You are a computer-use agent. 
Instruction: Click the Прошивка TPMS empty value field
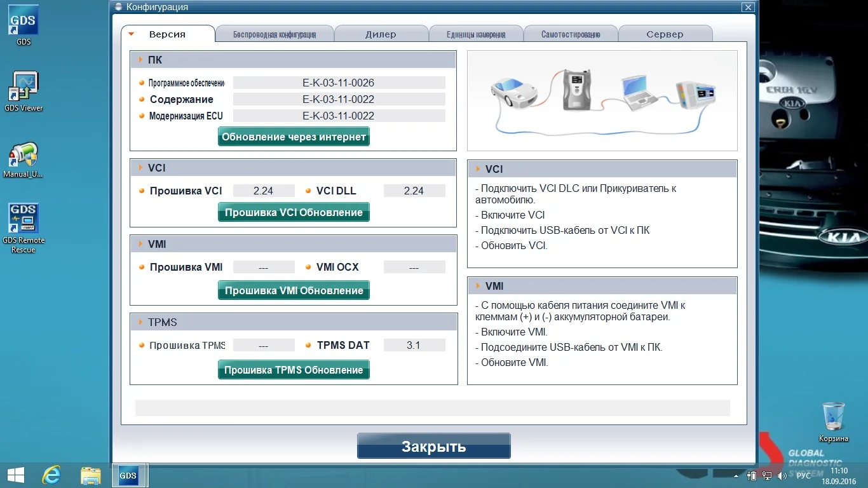pyautogui.click(x=264, y=345)
